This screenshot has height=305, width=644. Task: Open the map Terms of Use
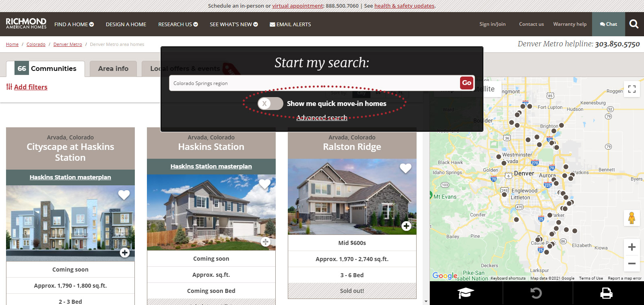591,278
